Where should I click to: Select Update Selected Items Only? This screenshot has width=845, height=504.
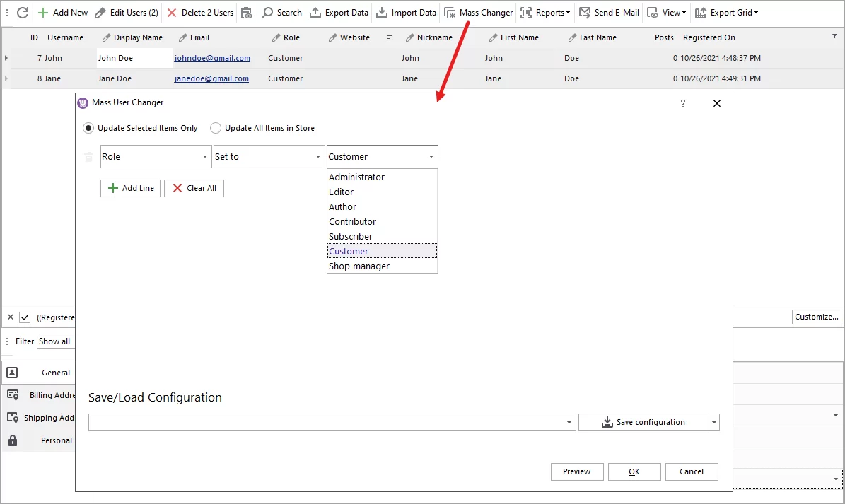pyautogui.click(x=88, y=128)
